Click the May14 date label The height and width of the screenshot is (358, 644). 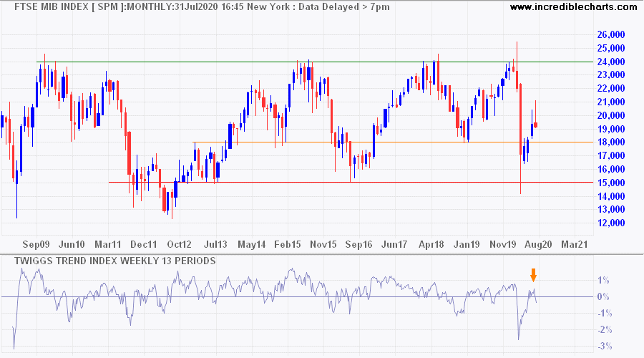[x=252, y=245]
